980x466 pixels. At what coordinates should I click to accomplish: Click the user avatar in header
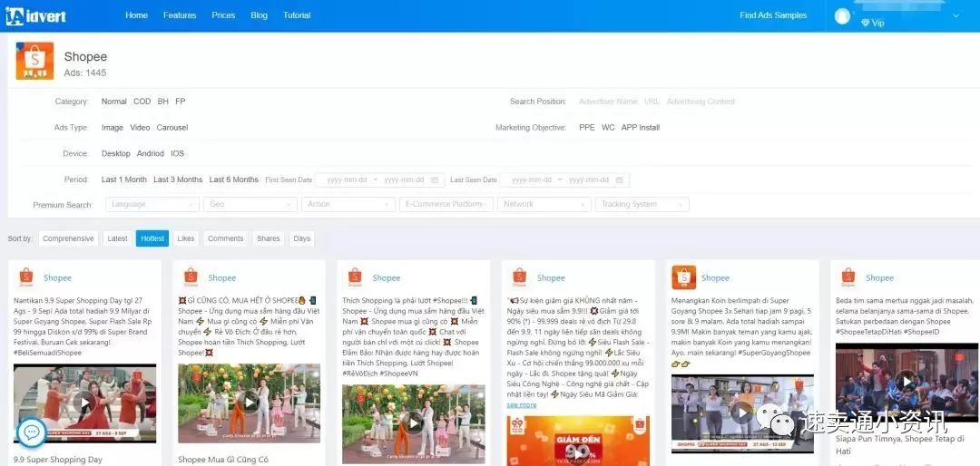coord(843,15)
